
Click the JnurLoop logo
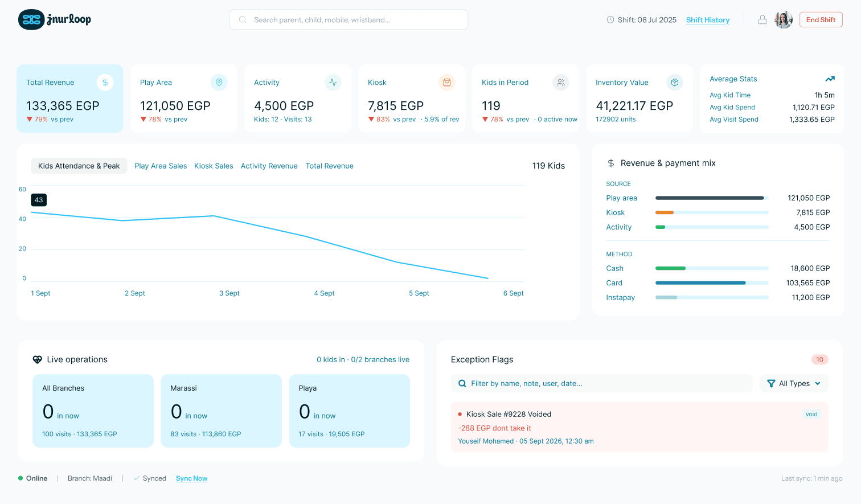point(55,19)
